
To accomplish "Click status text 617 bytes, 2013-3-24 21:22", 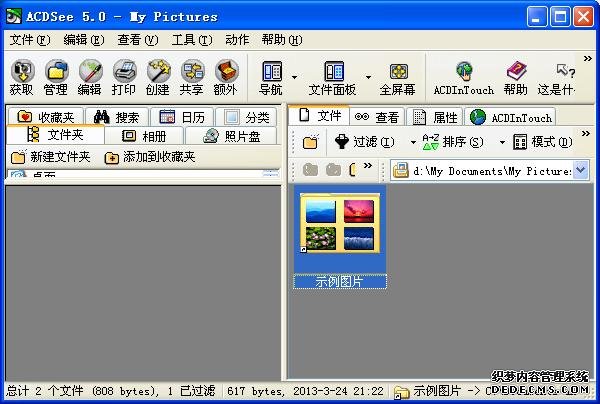I will [305, 391].
